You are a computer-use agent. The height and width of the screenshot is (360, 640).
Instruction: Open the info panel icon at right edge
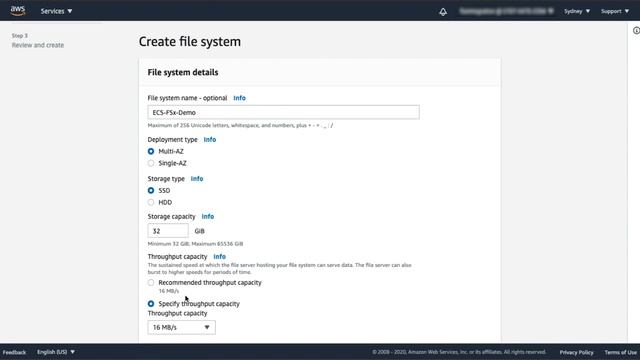[x=636, y=31]
